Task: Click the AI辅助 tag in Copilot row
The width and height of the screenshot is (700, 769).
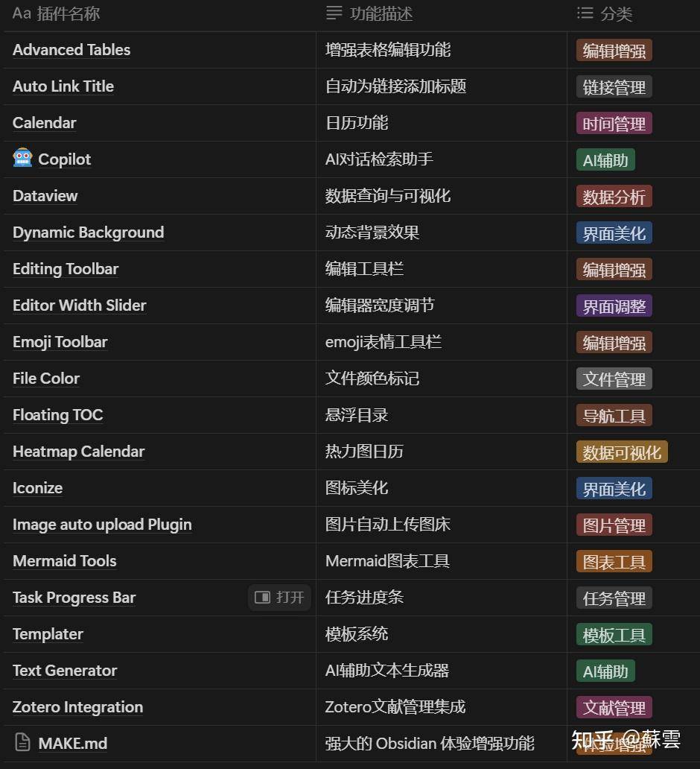Action: 605,160
